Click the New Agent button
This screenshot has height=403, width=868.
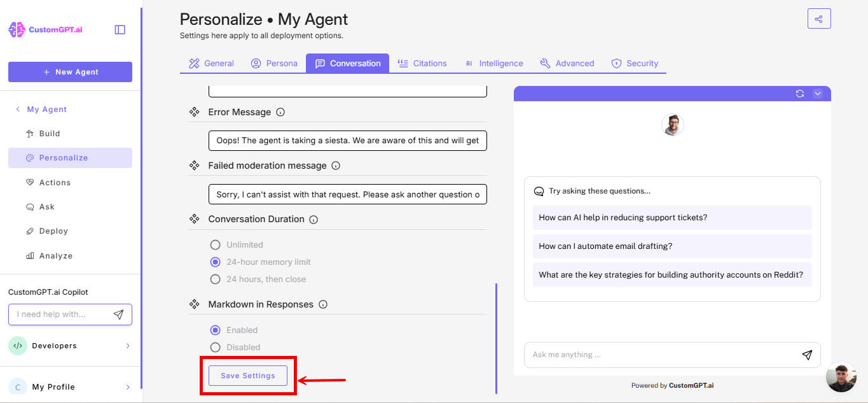click(x=70, y=72)
